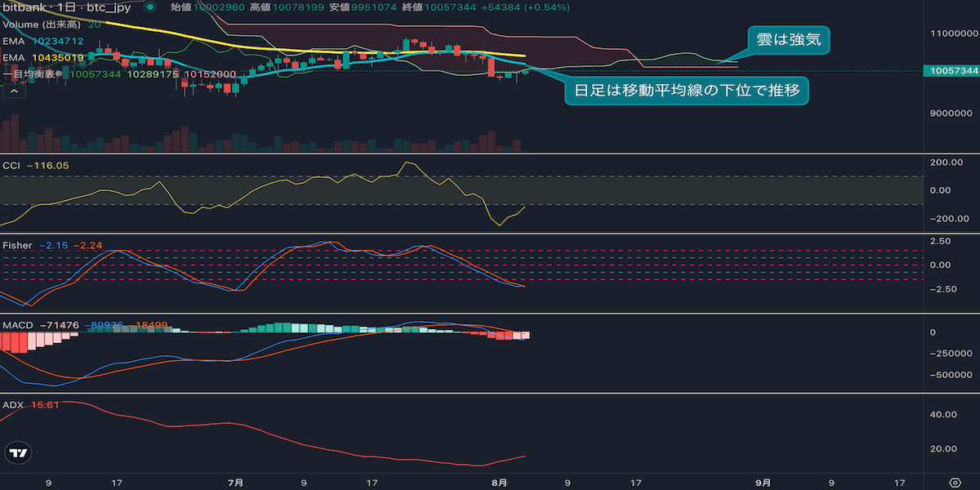Click the ADX value 15.61
The width and height of the screenshot is (980, 490).
45,404
